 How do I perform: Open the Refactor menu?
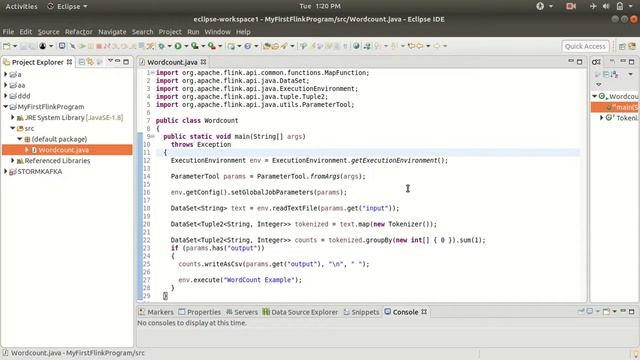click(79, 32)
